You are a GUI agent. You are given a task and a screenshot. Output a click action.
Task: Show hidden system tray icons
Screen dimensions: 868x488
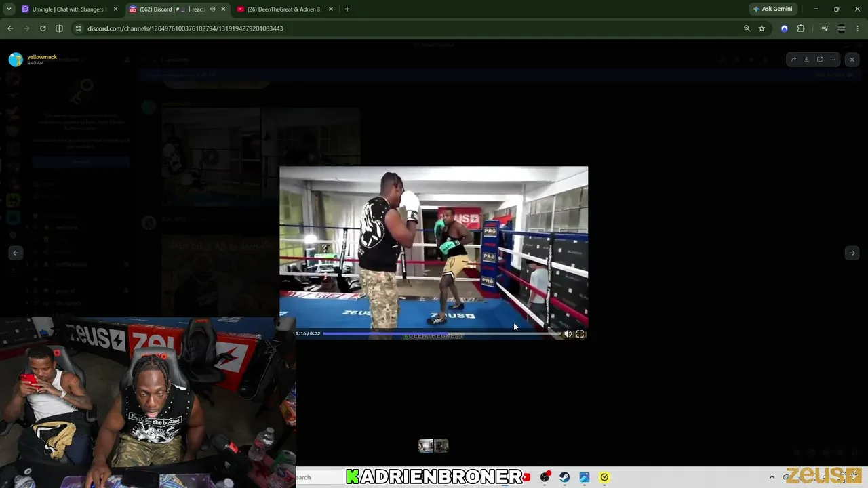click(x=772, y=477)
